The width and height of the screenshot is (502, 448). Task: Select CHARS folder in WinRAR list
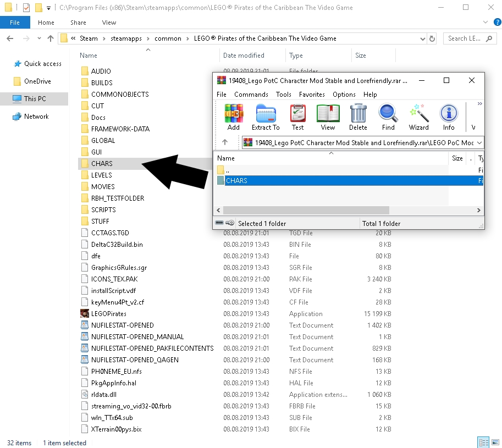[350, 180]
